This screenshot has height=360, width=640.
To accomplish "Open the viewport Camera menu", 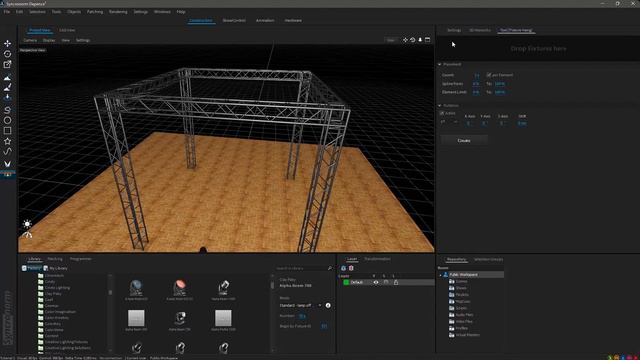I will pyautogui.click(x=30, y=40).
